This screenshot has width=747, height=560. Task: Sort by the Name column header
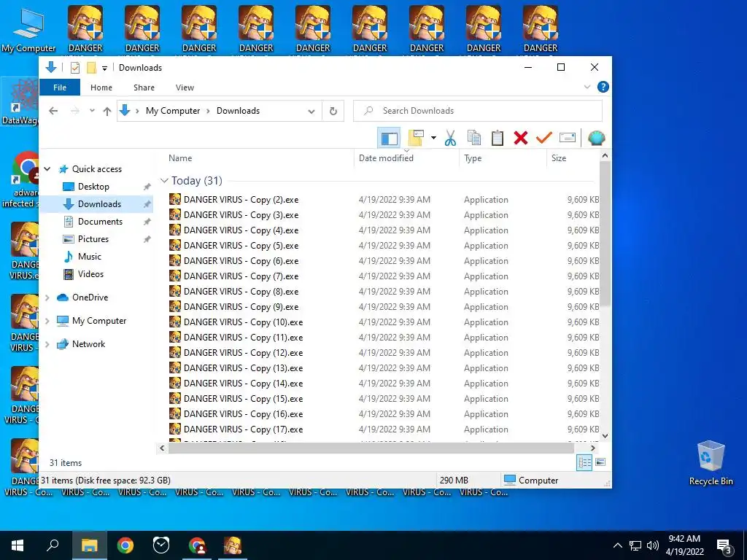click(x=180, y=158)
